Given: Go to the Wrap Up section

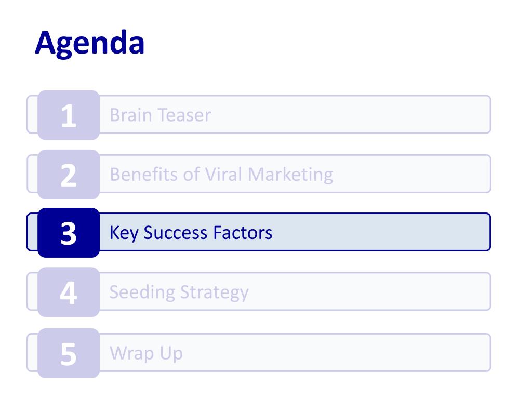Looking at the screenshot, I should pyautogui.click(x=146, y=353).
